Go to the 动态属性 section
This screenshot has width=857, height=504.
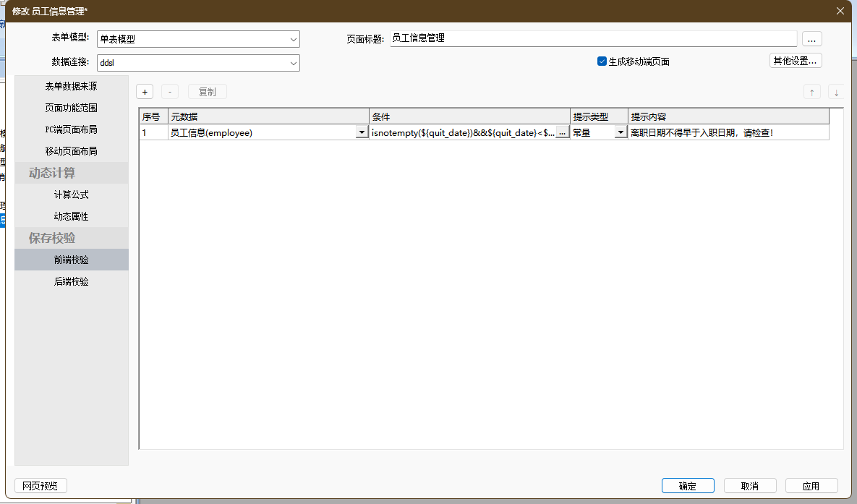click(72, 216)
